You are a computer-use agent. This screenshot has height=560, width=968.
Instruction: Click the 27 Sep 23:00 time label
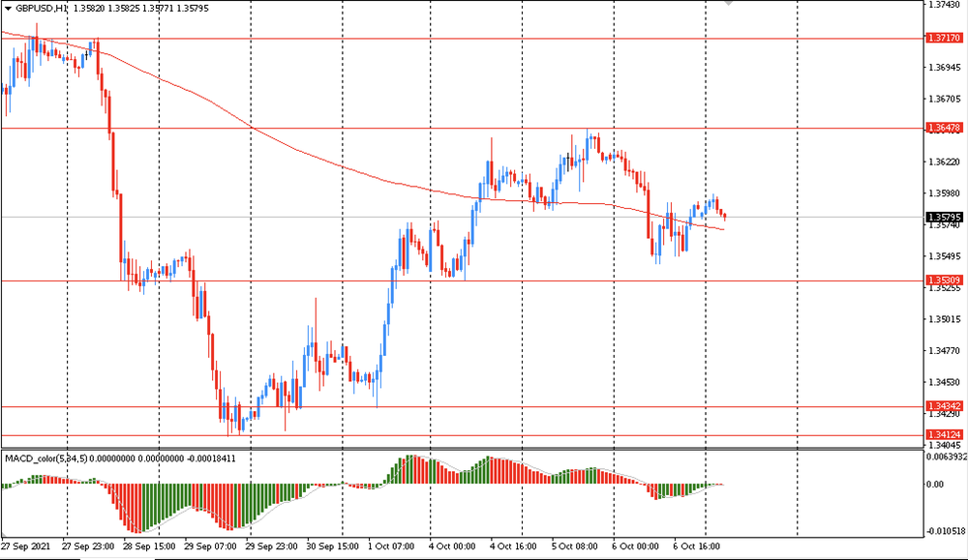(88, 546)
